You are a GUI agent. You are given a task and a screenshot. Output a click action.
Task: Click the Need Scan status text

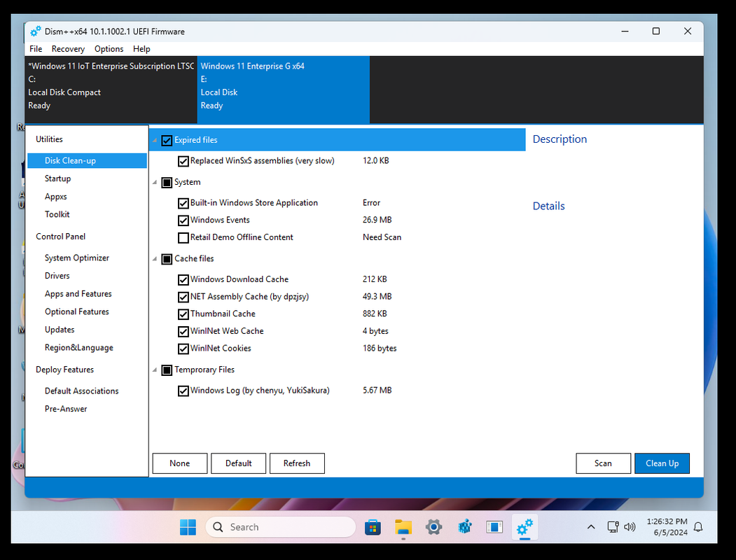[x=382, y=237]
